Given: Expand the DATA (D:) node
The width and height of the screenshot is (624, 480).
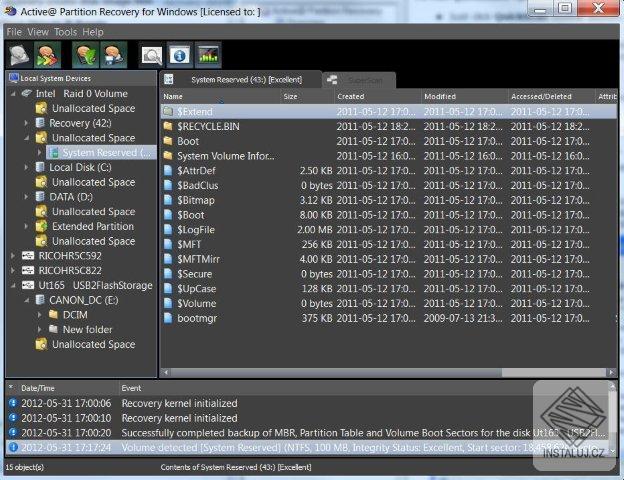Looking at the screenshot, I should pyautogui.click(x=26, y=197).
